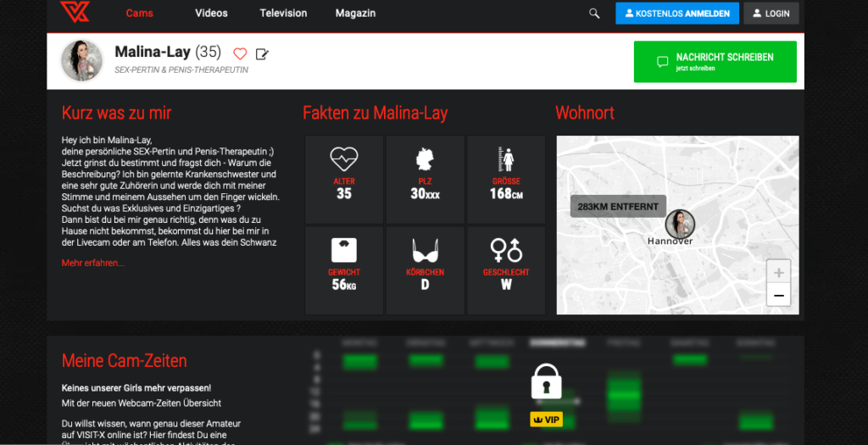The height and width of the screenshot is (445, 868).
Task: Expand description with Mehr erfahren link
Action: click(92, 263)
